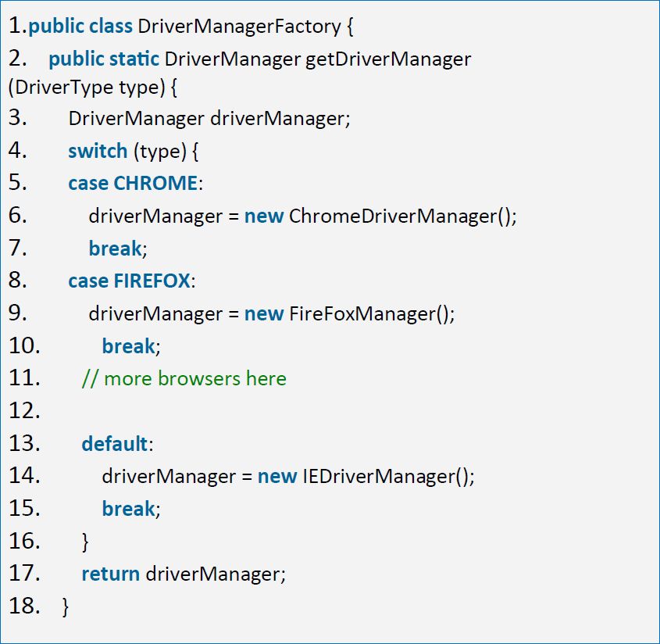Click the '(DriverType type) {' parameter line

pyautogui.click(x=93, y=88)
